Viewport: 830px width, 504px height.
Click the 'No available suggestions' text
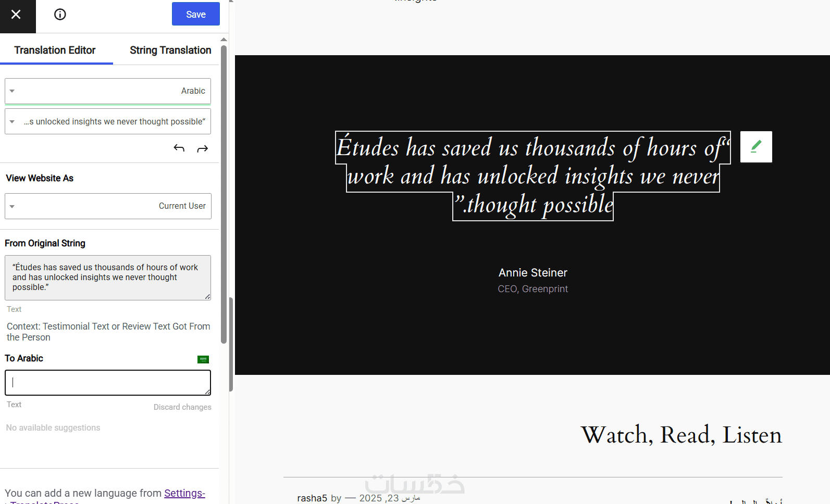click(53, 427)
